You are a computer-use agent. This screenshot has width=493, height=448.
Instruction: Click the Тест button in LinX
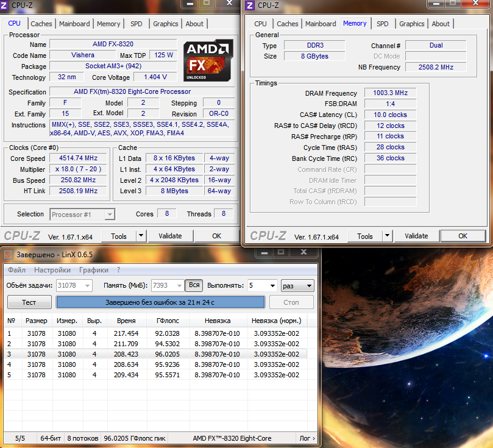[29, 302]
